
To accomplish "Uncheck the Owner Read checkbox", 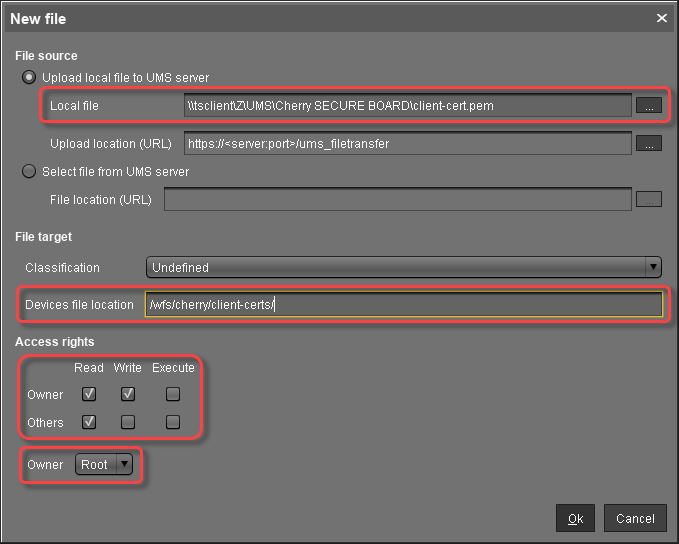I will point(89,394).
